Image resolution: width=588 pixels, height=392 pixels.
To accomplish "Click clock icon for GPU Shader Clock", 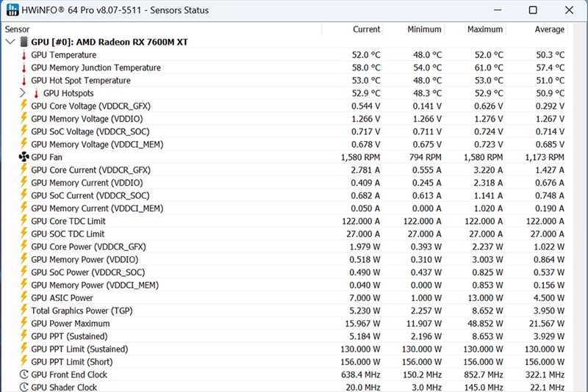I will [24, 387].
